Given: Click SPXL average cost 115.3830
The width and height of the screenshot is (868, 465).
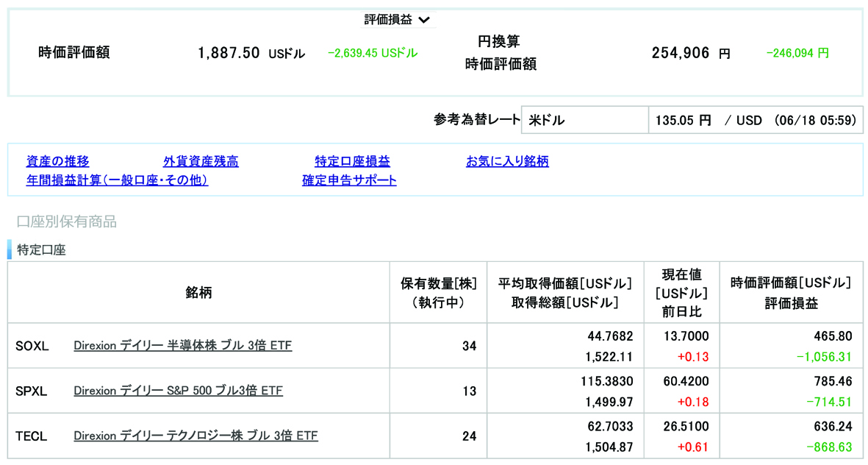Looking at the screenshot, I should (x=606, y=381).
